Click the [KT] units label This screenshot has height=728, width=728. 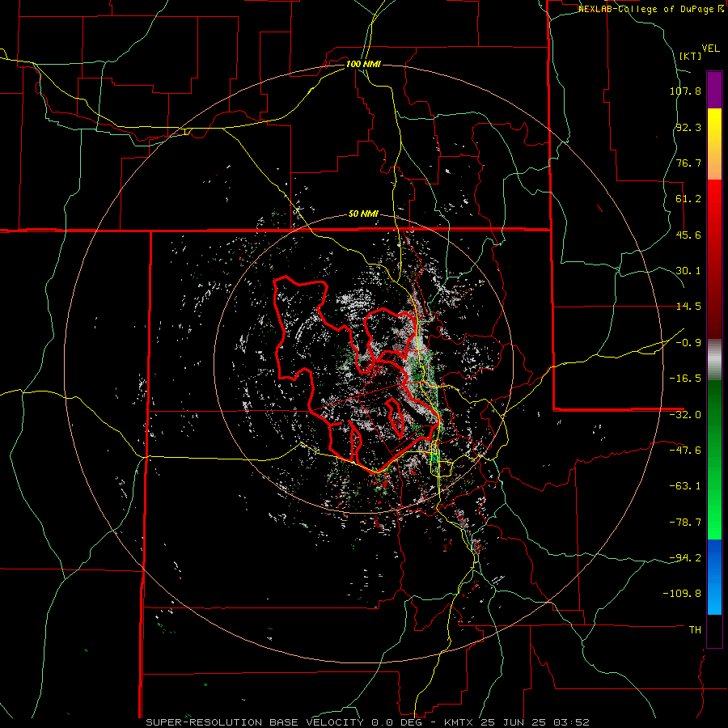pos(690,56)
